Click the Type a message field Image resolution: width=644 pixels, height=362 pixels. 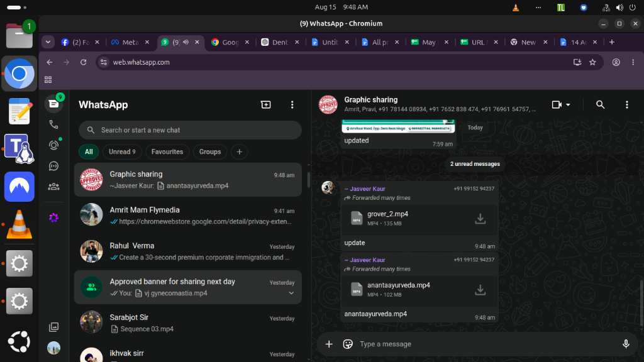(487, 344)
